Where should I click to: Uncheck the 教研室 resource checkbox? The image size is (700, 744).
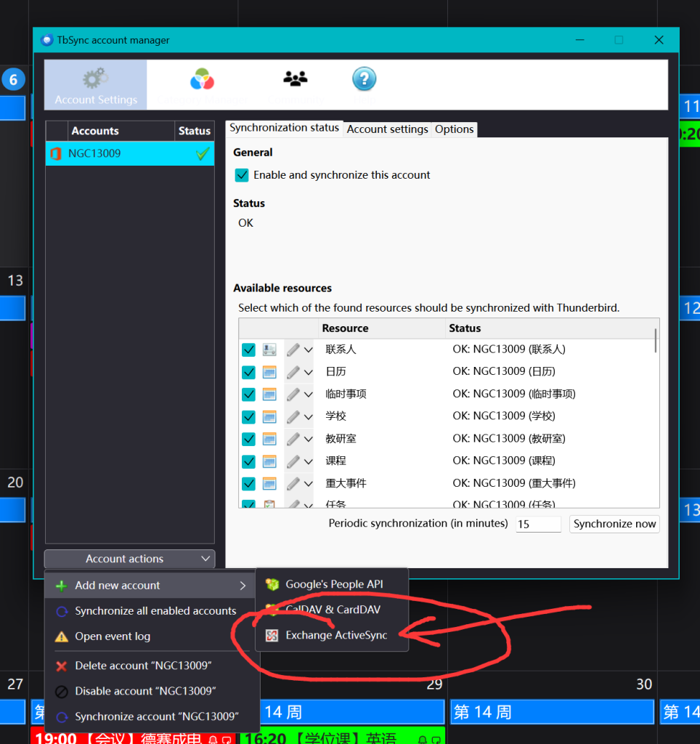tap(248, 439)
